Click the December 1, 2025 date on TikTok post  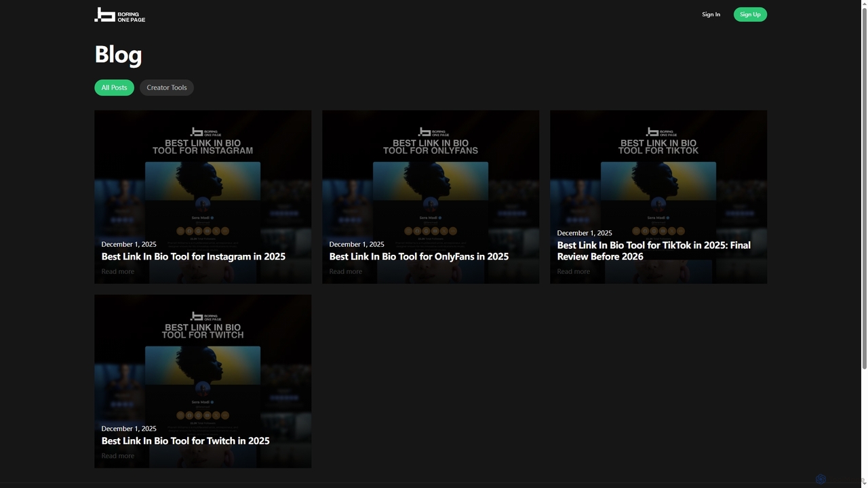585,232
